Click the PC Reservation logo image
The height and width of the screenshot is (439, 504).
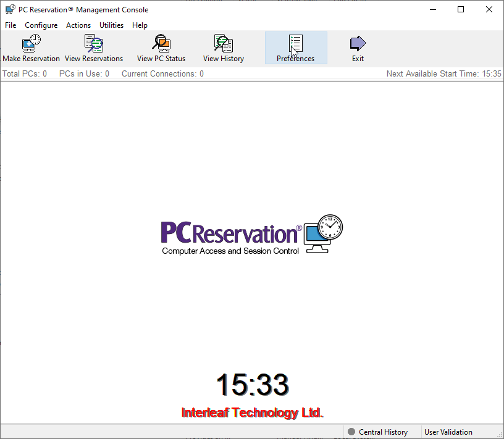pyautogui.click(x=252, y=235)
